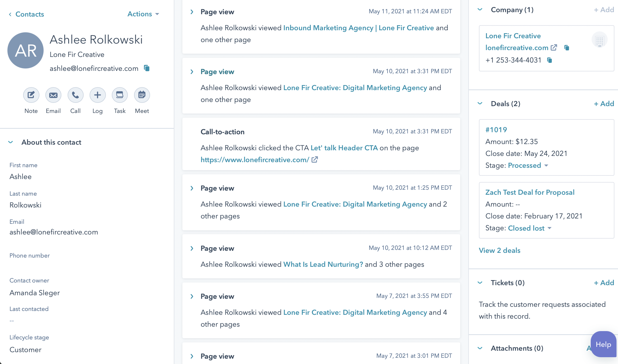The image size is (618, 364).
Task: Expand the May 7 3:01 PM Page view
Action: (x=192, y=356)
